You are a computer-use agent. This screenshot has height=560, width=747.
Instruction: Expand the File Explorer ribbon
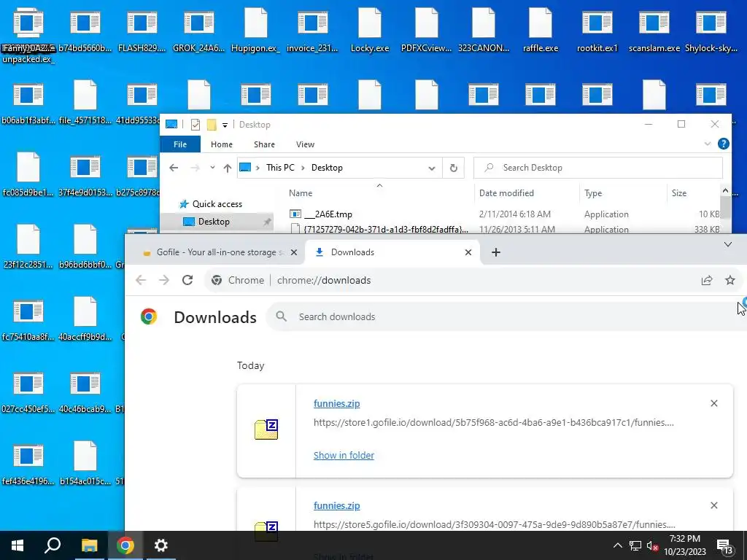(x=708, y=144)
